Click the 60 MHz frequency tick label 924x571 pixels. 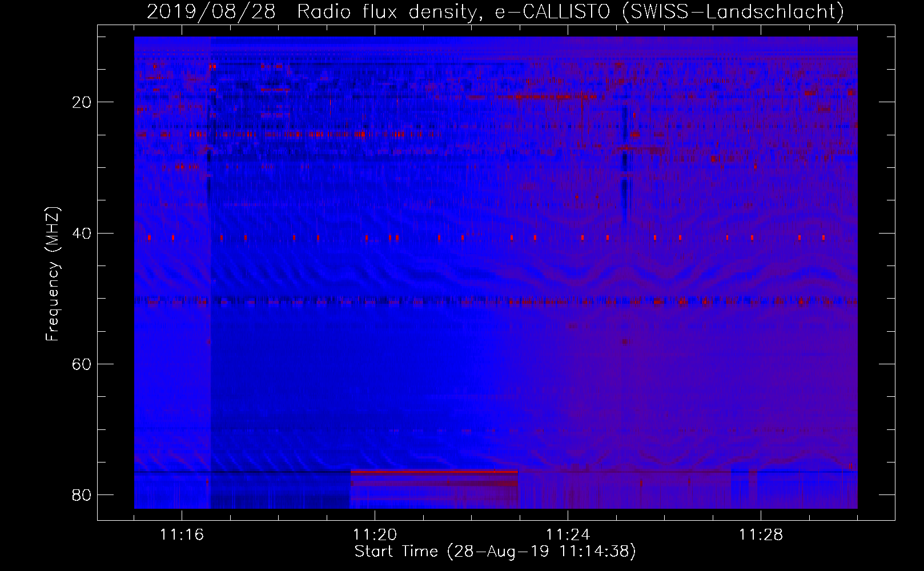(x=82, y=364)
